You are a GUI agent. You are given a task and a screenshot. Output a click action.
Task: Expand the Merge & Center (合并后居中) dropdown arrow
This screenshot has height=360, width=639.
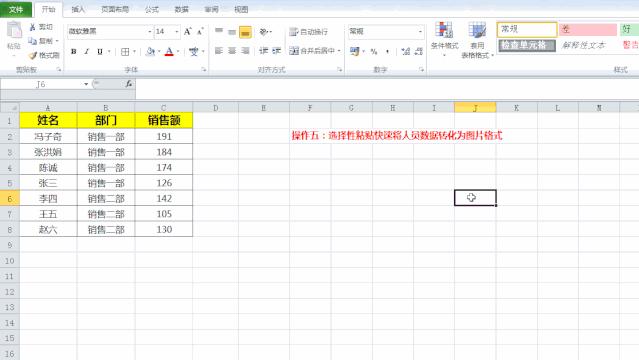339,51
